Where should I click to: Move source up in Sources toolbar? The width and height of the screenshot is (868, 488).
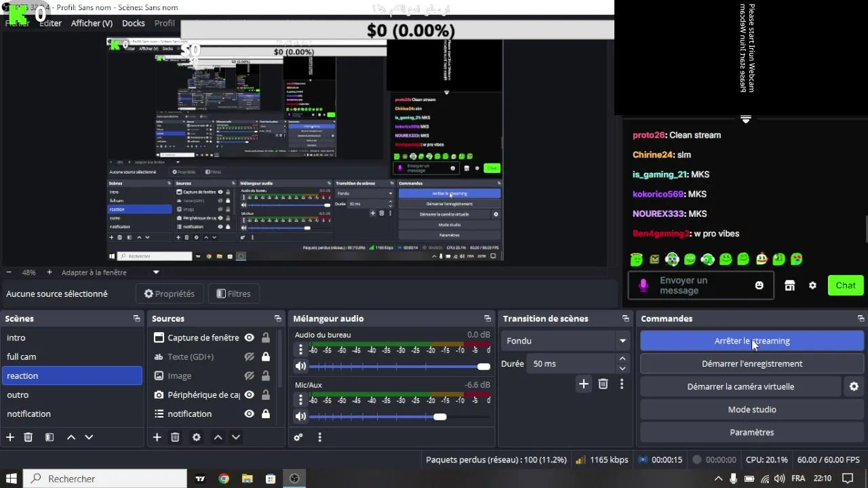tap(218, 437)
